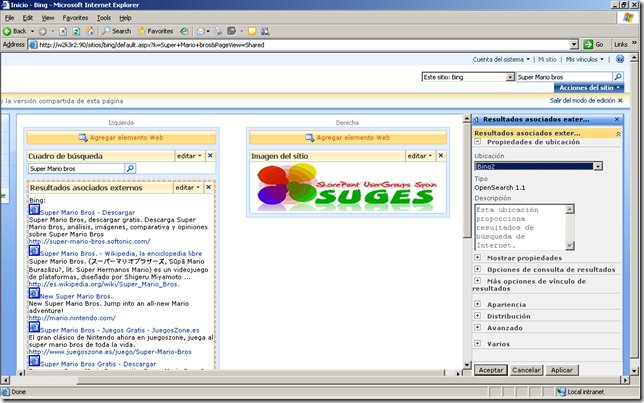Image resolution: width=644 pixels, height=403 pixels.
Task: Click the Aplicar button
Action: coord(561,370)
